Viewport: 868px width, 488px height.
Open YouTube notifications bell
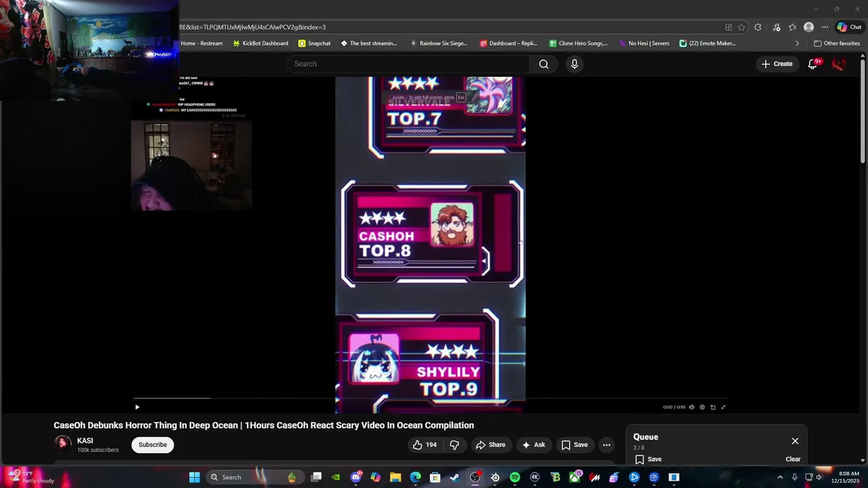[813, 64]
